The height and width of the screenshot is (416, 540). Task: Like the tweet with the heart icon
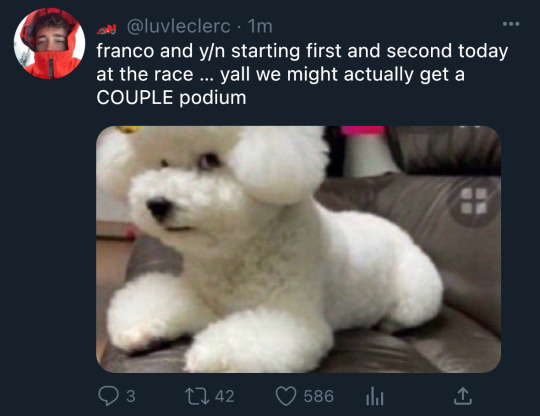pos(286,396)
